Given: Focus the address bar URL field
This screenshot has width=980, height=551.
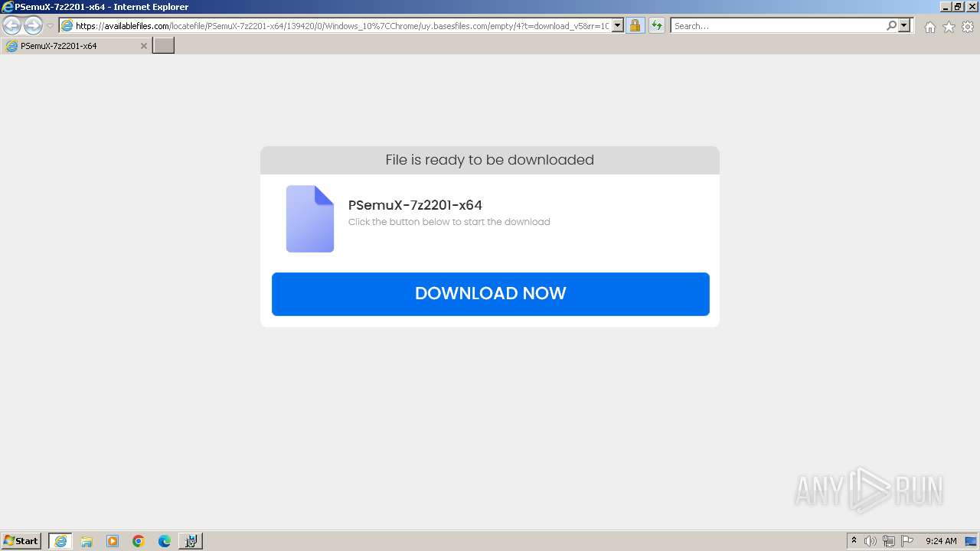Looking at the screenshot, I should (341, 26).
